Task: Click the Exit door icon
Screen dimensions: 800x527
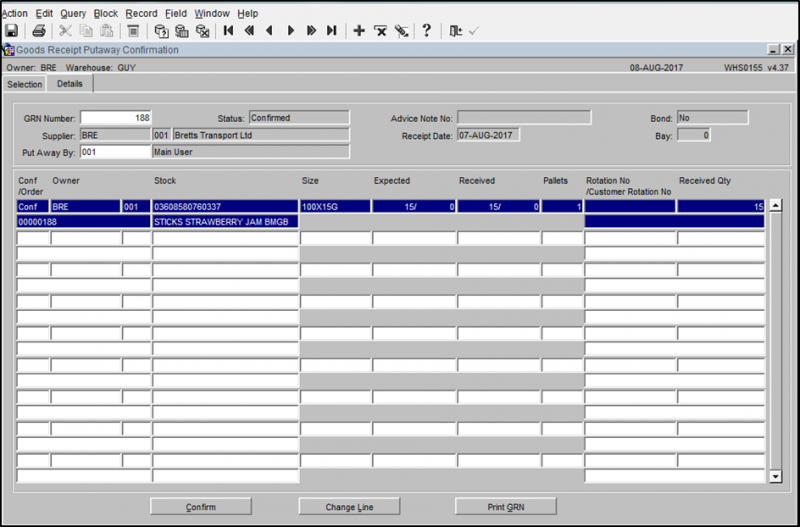Action: [455, 31]
